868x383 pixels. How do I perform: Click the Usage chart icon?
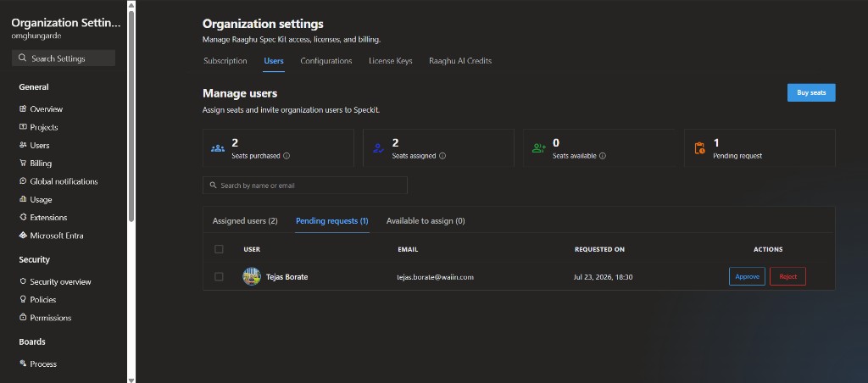pos(23,199)
